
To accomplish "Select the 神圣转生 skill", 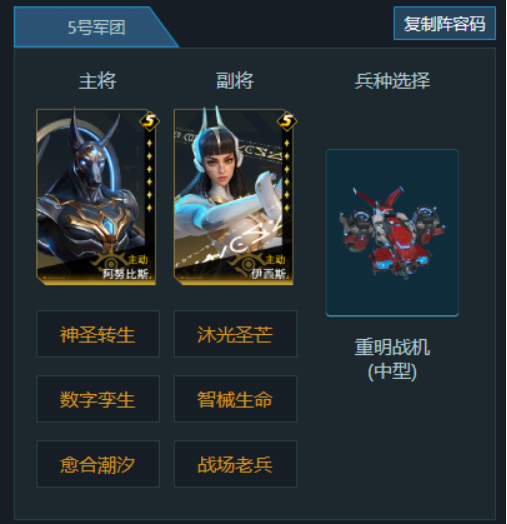I will click(98, 334).
